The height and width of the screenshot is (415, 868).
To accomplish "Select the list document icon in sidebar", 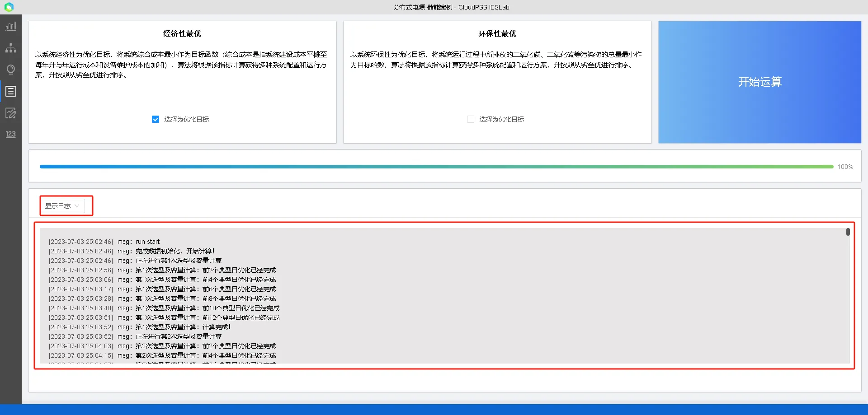I will pyautogui.click(x=11, y=91).
